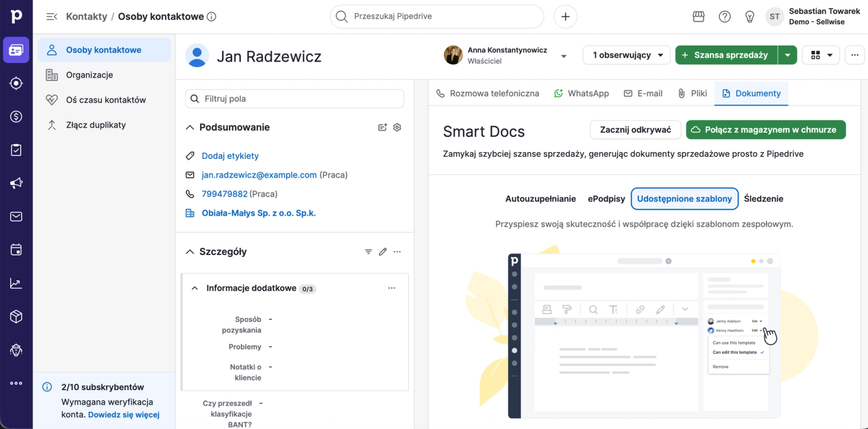Viewport: 868px width, 429px height.
Task: Click phone number 799479882
Action: 225,194
